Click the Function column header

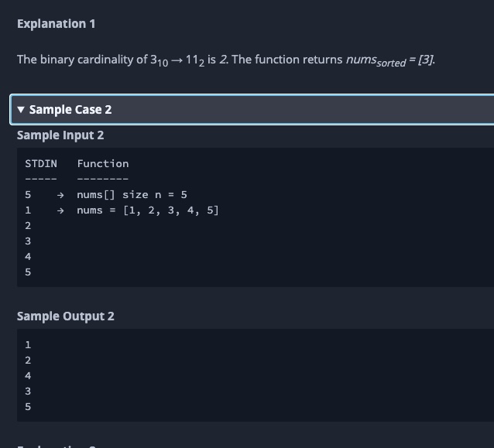coord(103,163)
